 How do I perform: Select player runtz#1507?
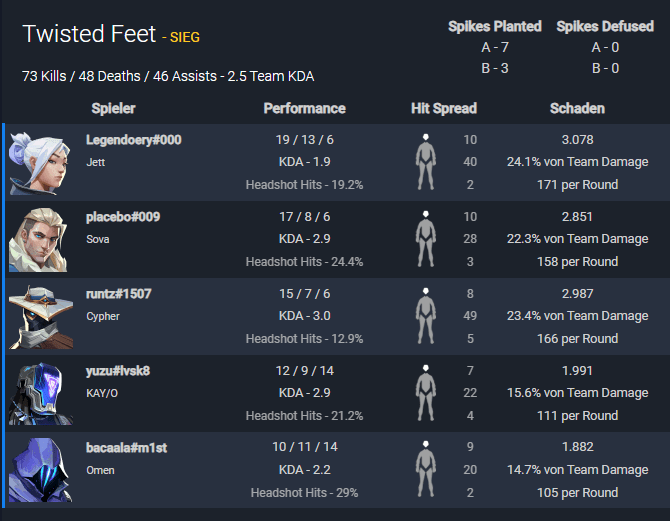(x=119, y=294)
